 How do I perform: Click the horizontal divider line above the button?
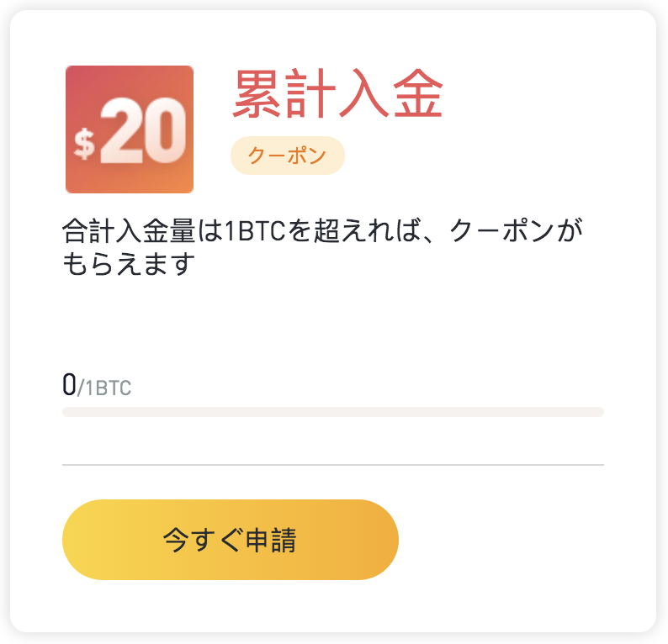pyautogui.click(x=333, y=465)
